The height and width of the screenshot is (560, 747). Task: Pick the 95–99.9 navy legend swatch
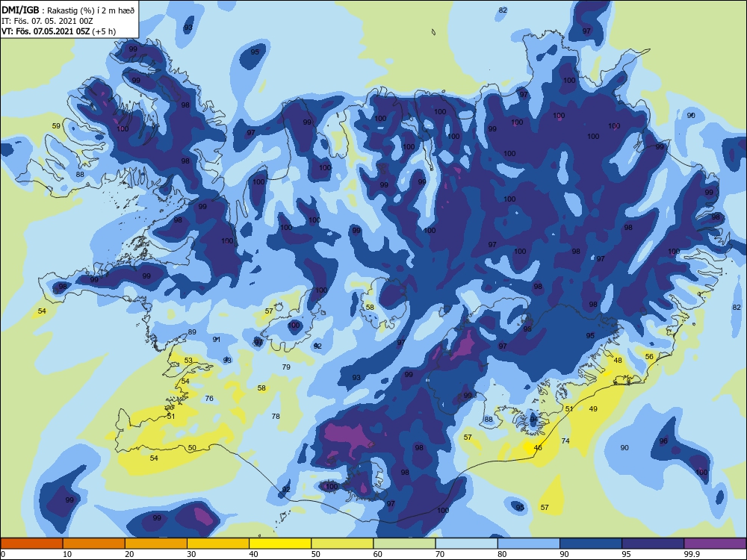[653, 544]
